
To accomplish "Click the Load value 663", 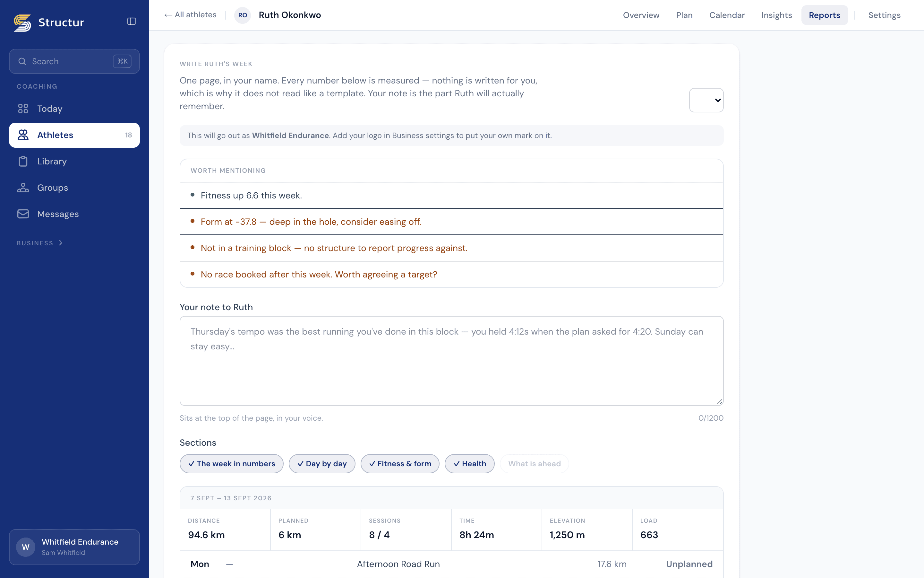I will pyautogui.click(x=649, y=535).
